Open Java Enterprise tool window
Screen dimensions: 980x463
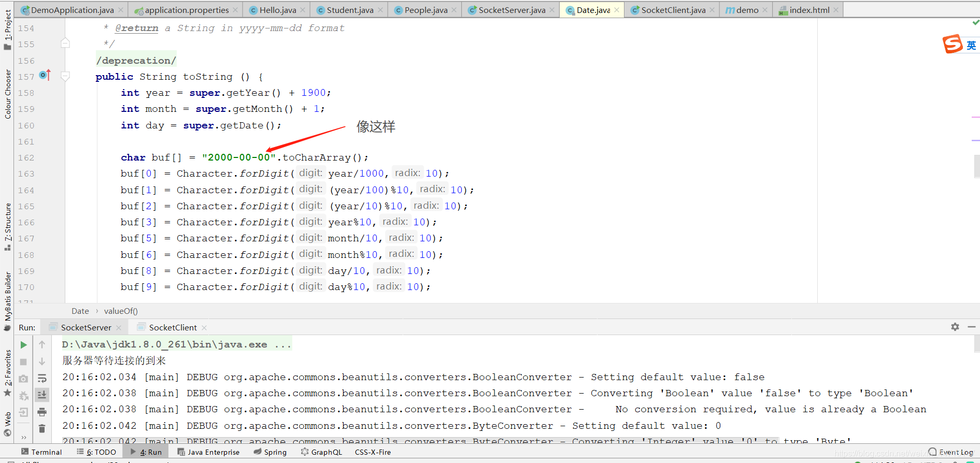(x=208, y=452)
